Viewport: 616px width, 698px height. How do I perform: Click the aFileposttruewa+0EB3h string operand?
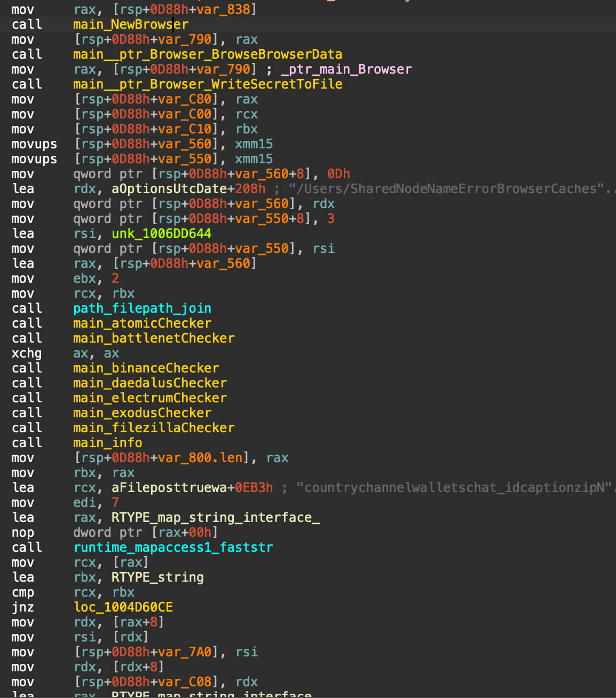[192, 488]
